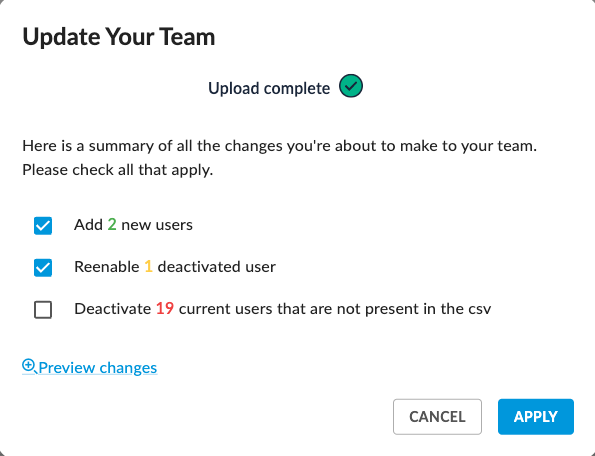Apply the team changes
This screenshot has height=456, width=595.
point(536,417)
